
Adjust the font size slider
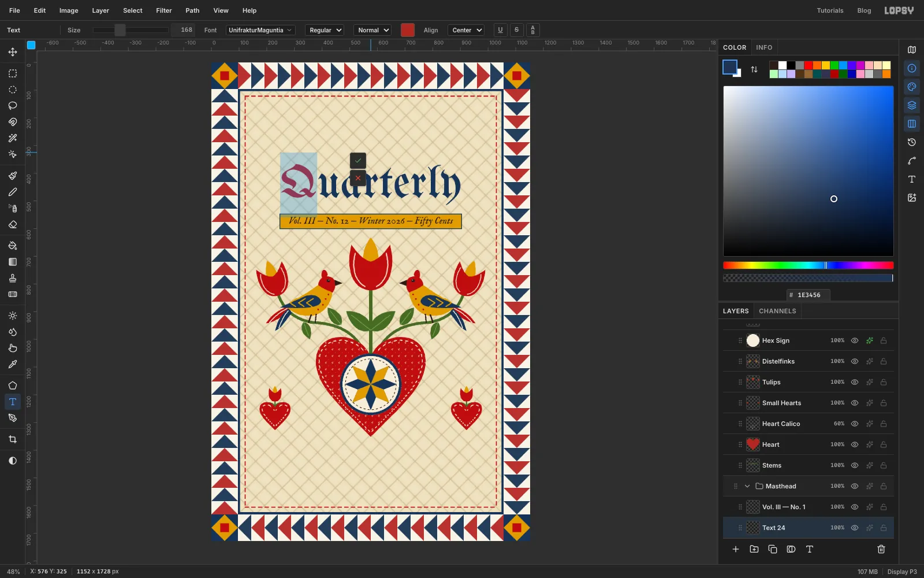click(131, 30)
